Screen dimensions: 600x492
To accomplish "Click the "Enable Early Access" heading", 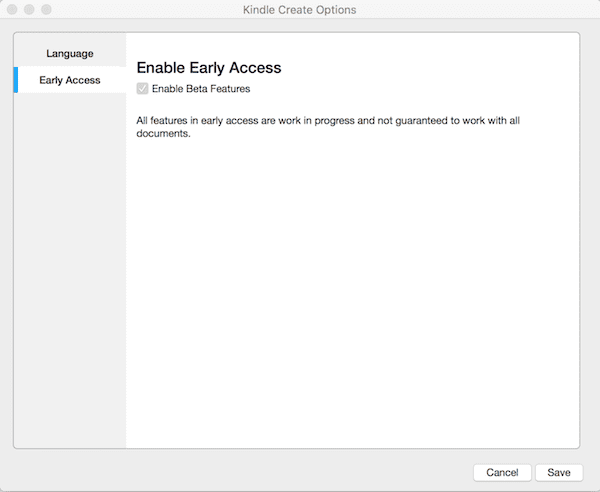I will click(x=209, y=68).
